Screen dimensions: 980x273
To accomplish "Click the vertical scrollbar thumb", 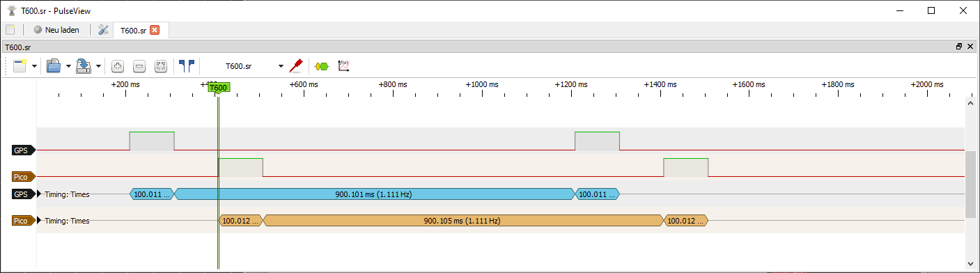I will click(x=971, y=184).
